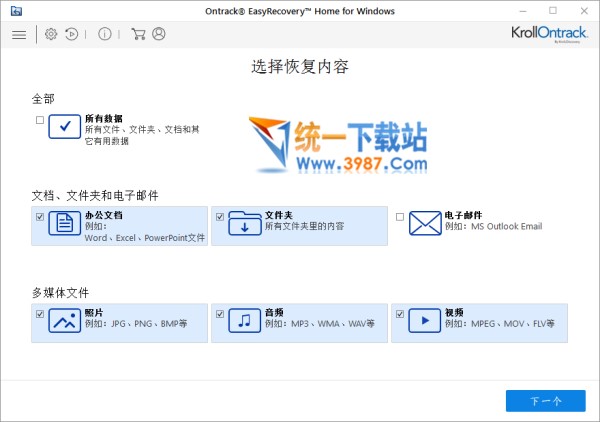Maximize the EasyRecovery window

[x=553, y=11]
